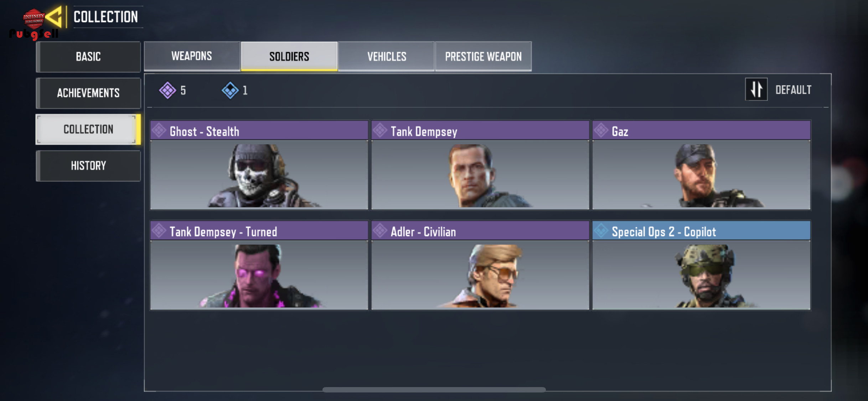This screenshot has height=401, width=868.
Task: Click the blue rare rarity diamond icon
Action: click(x=230, y=90)
